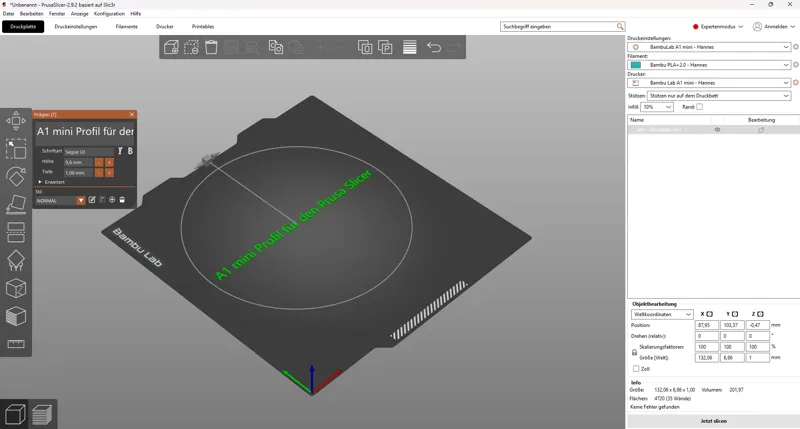The height and width of the screenshot is (429, 800).
Task: Reset Y axis toggle in object manipulation
Action: click(735, 314)
